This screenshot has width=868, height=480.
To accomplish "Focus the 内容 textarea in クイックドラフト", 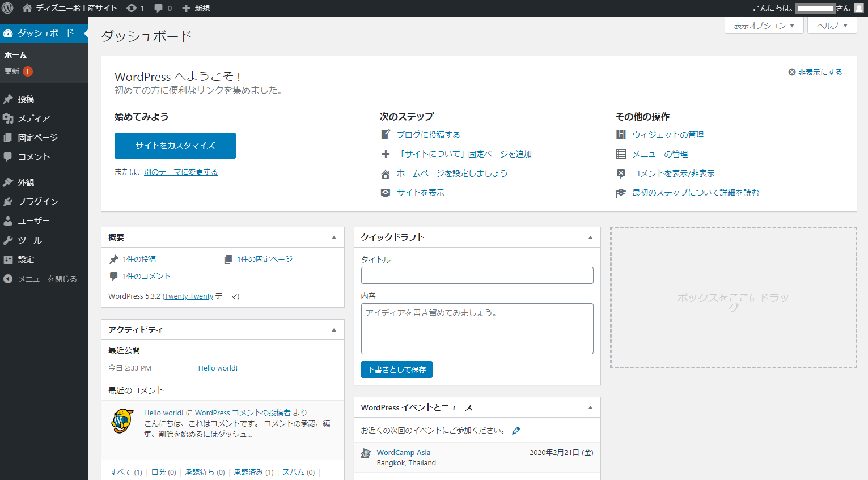I will point(477,329).
